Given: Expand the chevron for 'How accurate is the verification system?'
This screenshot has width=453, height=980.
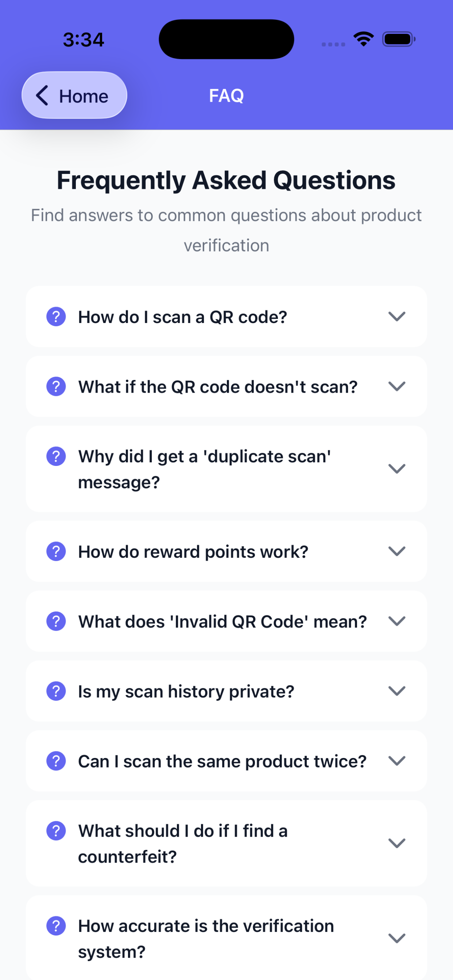Looking at the screenshot, I should coord(397,938).
